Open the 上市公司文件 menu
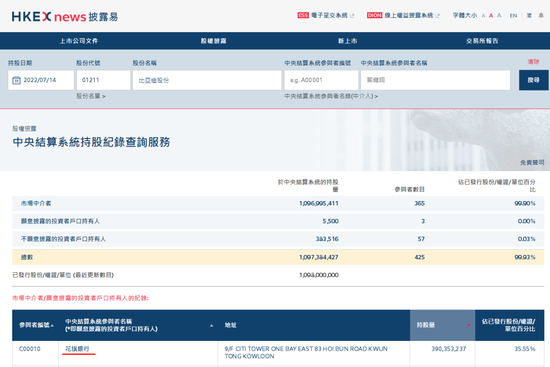The image size is (550, 367). (x=79, y=41)
